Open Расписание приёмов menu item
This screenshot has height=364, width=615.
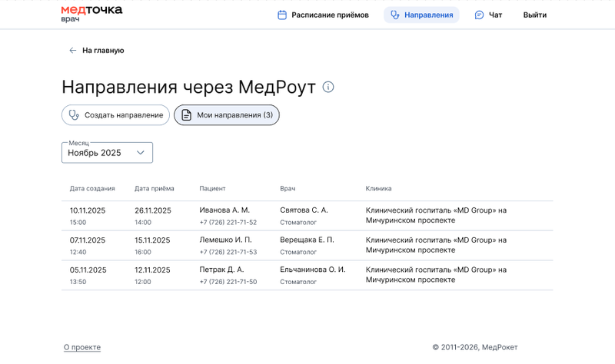(323, 15)
